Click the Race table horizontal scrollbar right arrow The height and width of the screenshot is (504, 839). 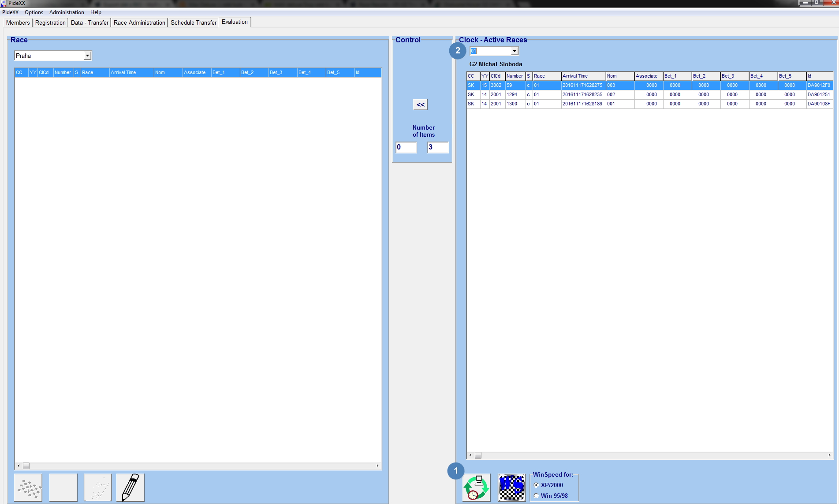(377, 466)
